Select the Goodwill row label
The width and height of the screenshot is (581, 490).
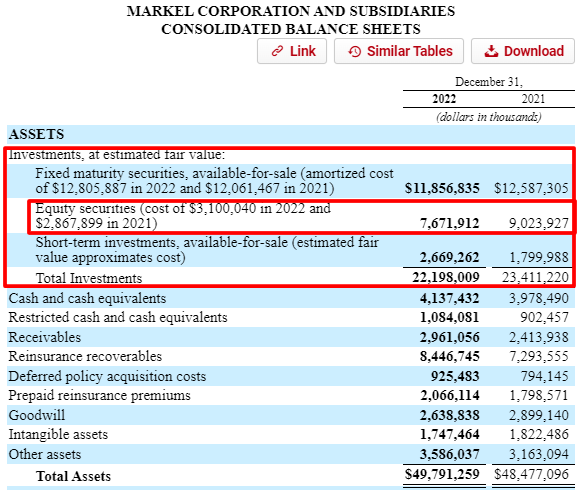tap(37, 415)
